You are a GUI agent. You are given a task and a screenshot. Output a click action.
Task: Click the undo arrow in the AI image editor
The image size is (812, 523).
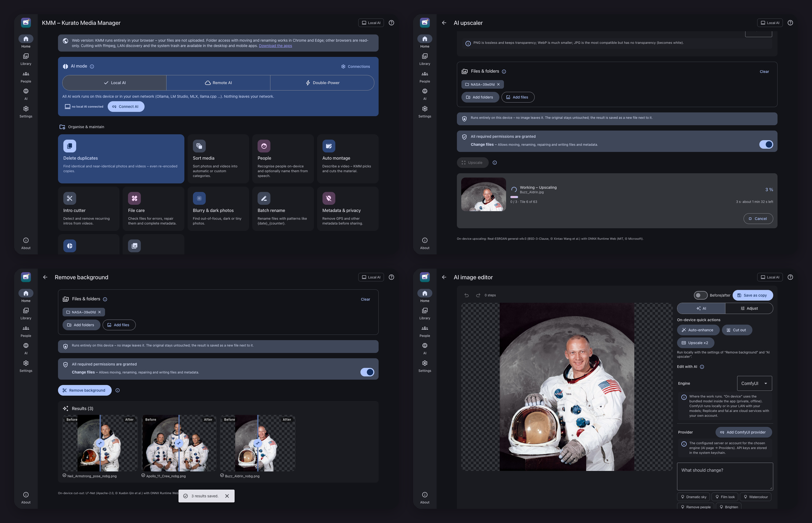click(467, 295)
